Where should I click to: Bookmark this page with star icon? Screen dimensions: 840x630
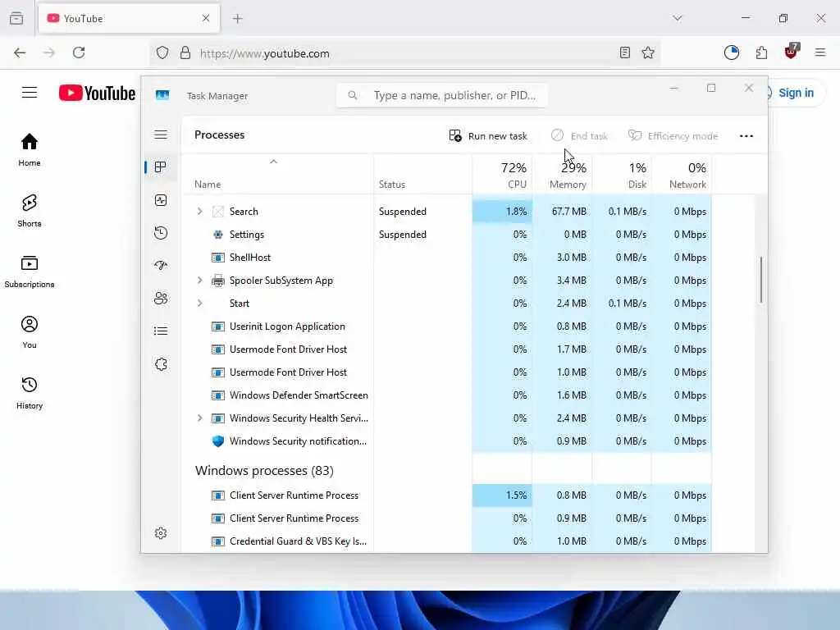(648, 52)
